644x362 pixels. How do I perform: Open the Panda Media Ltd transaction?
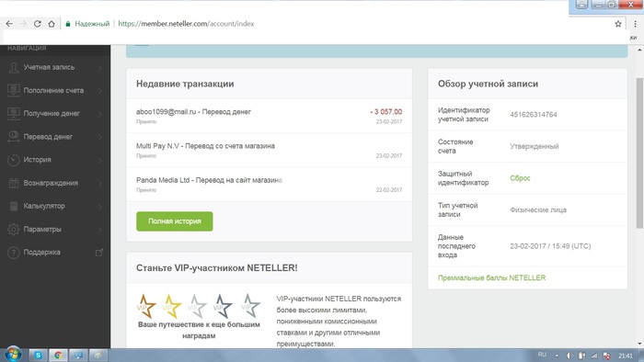[269, 184]
